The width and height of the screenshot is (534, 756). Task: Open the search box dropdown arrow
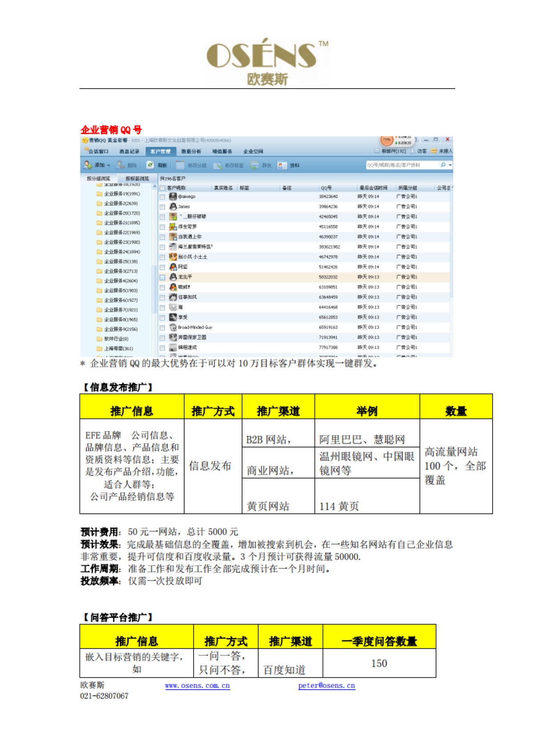450,165
